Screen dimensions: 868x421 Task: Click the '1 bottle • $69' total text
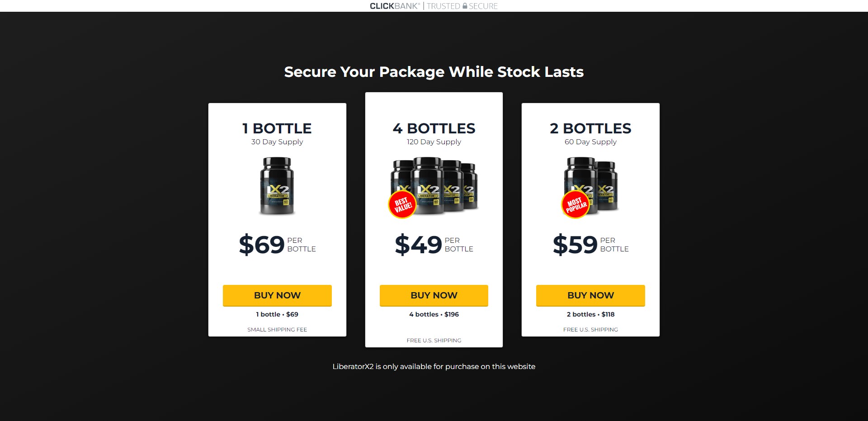click(277, 314)
